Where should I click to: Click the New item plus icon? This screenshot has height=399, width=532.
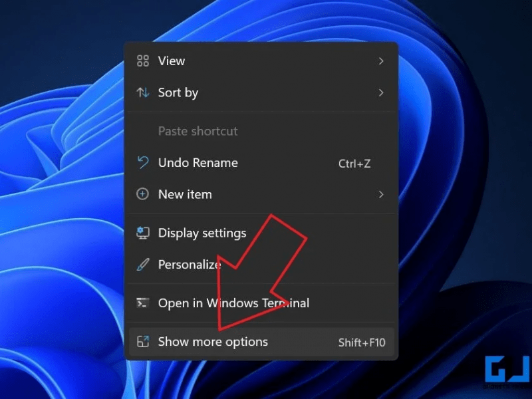[142, 194]
